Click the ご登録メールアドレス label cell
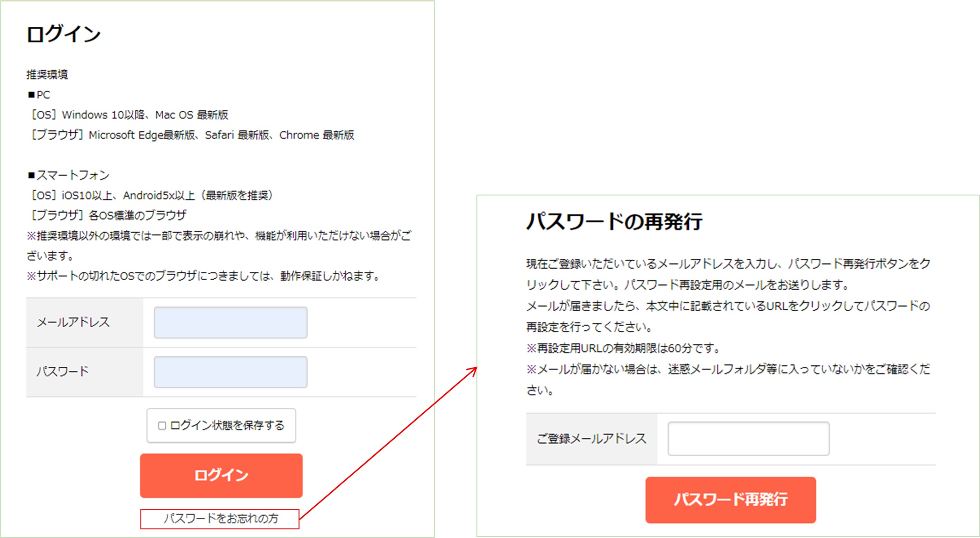The width and height of the screenshot is (980, 538). [x=591, y=439]
